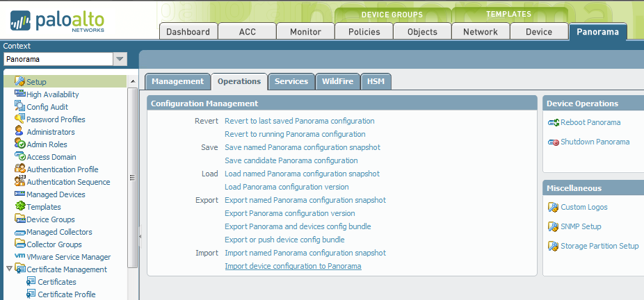This screenshot has width=644, height=300.
Task: Open the WildFire sub-tab
Action: click(337, 81)
